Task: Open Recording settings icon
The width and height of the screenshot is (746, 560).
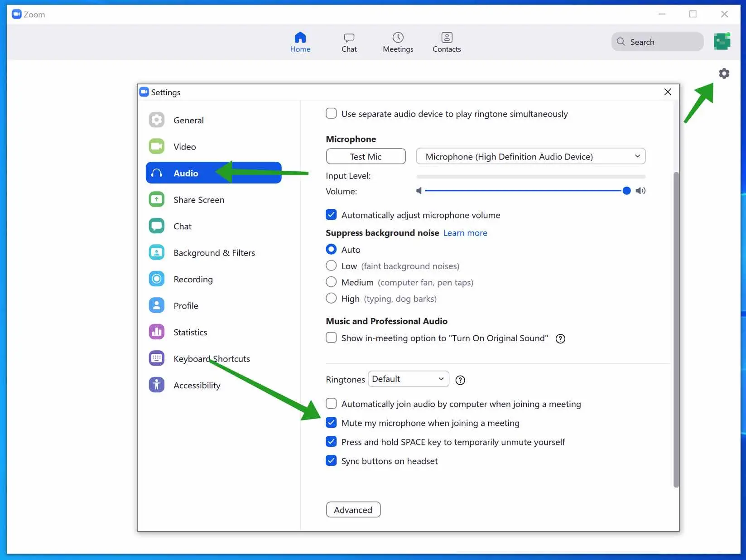Action: (157, 279)
